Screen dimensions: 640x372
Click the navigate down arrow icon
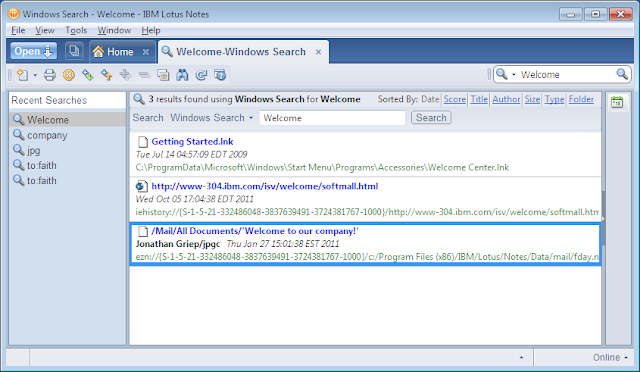click(88, 75)
